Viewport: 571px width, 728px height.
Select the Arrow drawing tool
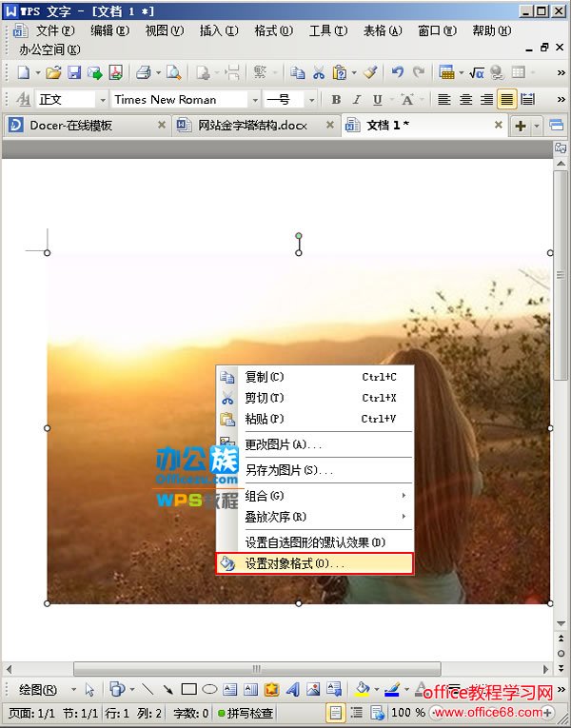click(x=167, y=689)
